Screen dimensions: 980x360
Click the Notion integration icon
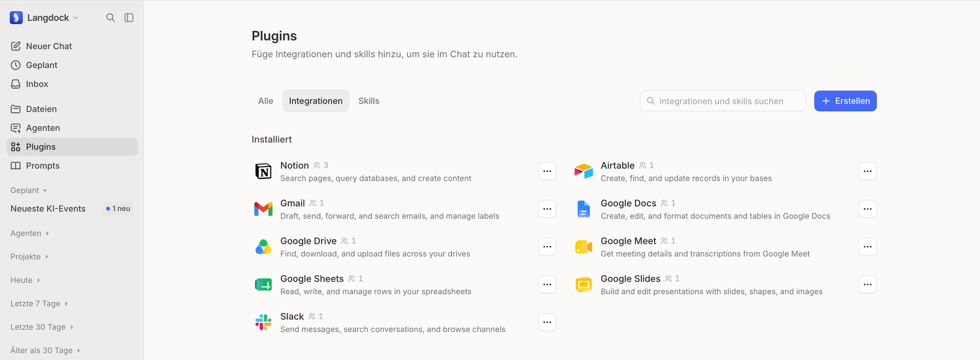pyautogui.click(x=264, y=171)
